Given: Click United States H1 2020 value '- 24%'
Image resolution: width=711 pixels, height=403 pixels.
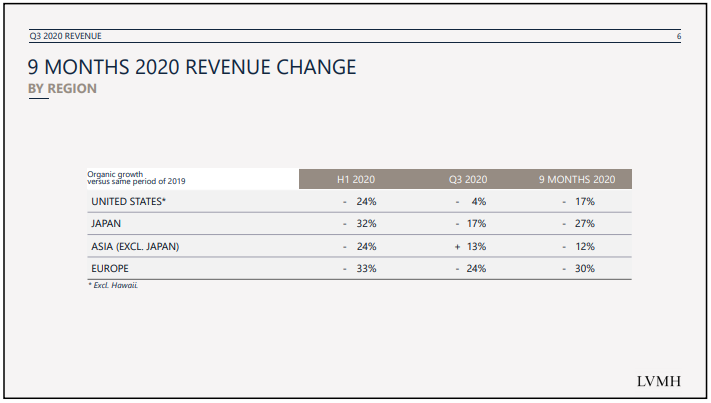Looking at the screenshot, I should pyautogui.click(x=360, y=202).
